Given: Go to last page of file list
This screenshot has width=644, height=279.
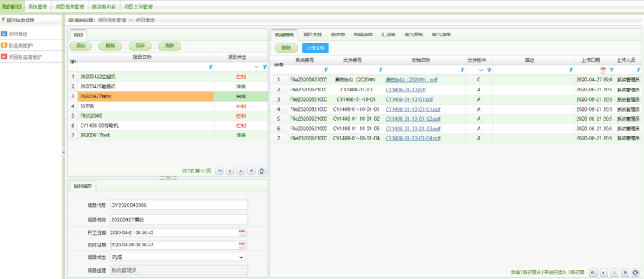Looking at the screenshot, I should coord(625,273).
